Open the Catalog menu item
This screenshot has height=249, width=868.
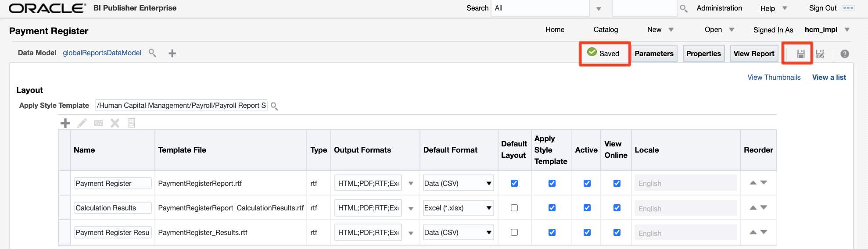(x=606, y=29)
